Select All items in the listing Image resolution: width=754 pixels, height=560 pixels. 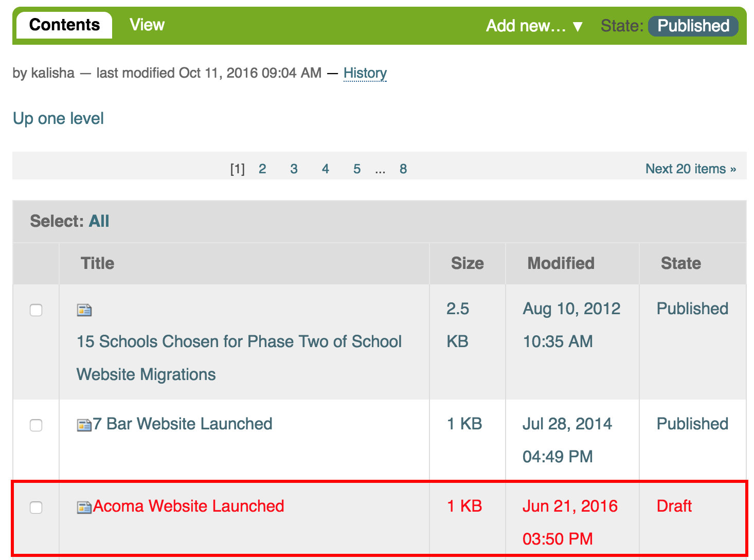tap(99, 221)
